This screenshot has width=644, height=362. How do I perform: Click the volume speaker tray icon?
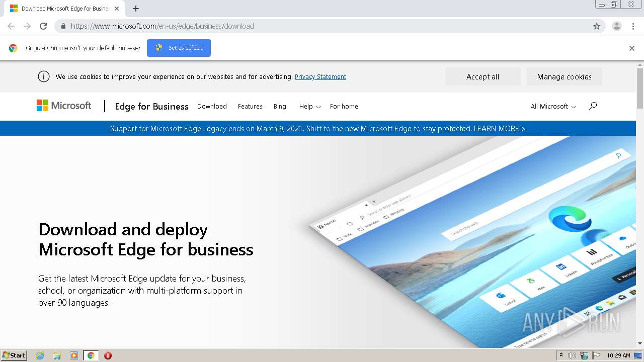point(572,355)
